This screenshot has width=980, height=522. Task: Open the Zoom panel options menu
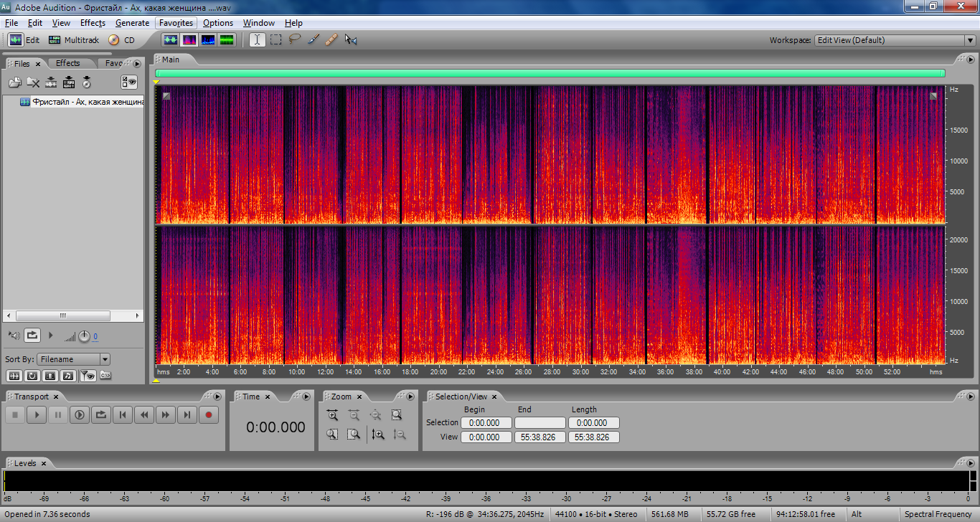tap(410, 396)
